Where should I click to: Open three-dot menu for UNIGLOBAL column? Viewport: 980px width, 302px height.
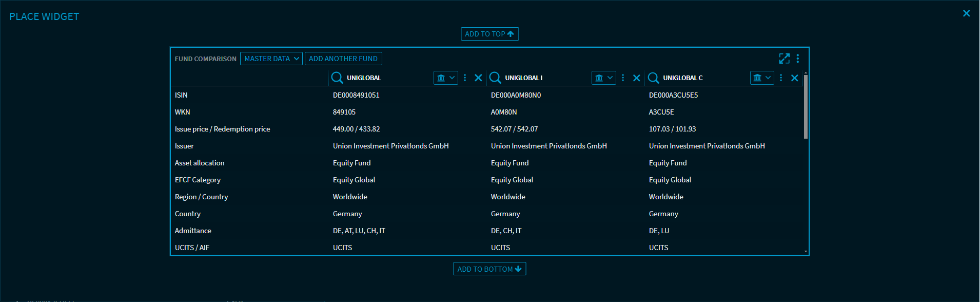pos(465,78)
